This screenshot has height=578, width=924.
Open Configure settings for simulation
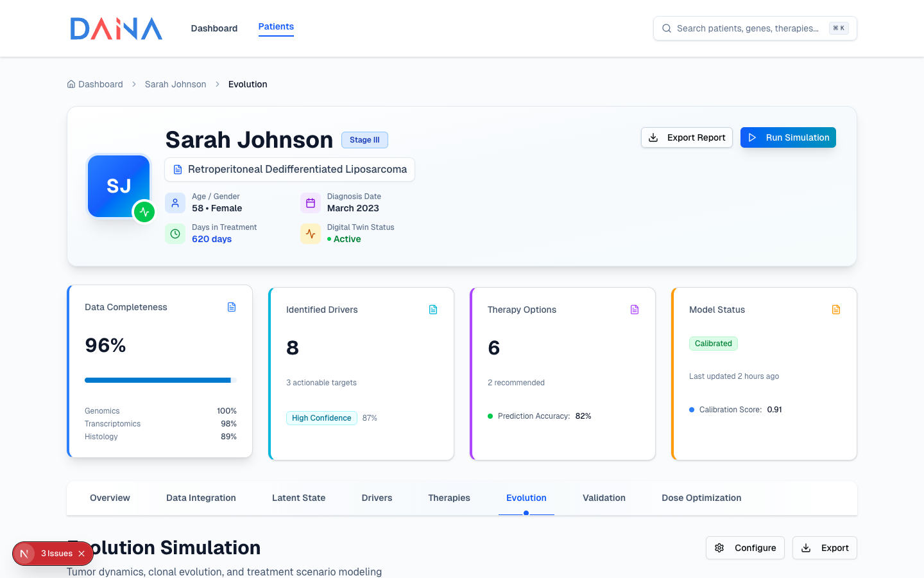pyautogui.click(x=745, y=548)
